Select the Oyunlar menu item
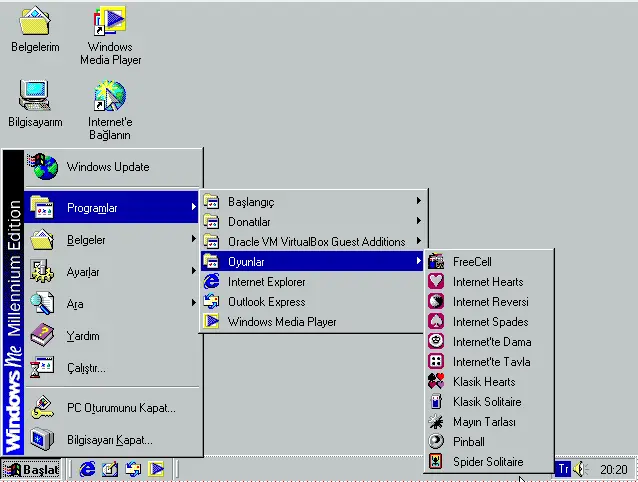This screenshot has width=638, height=482. (312, 262)
